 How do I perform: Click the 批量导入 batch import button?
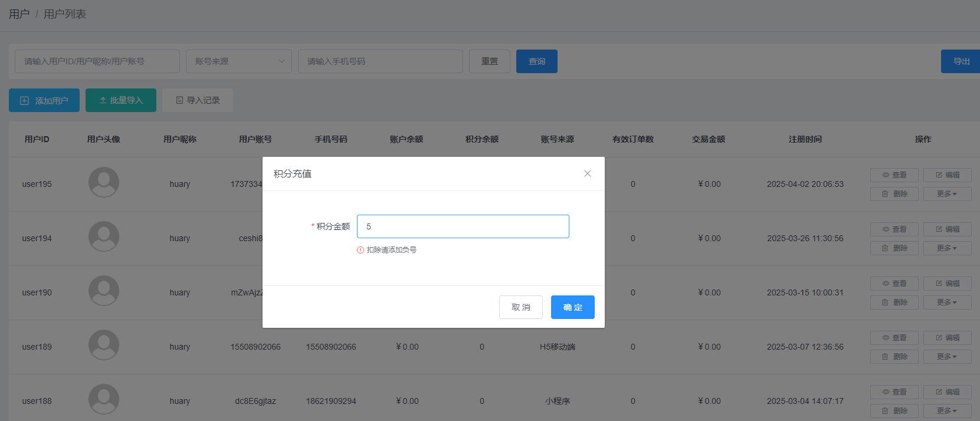(x=121, y=100)
